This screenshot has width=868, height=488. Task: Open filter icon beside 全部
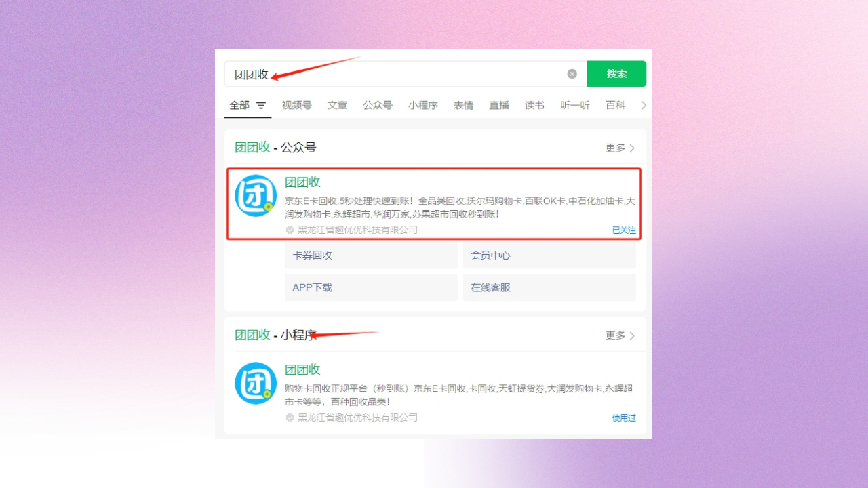(x=261, y=106)
